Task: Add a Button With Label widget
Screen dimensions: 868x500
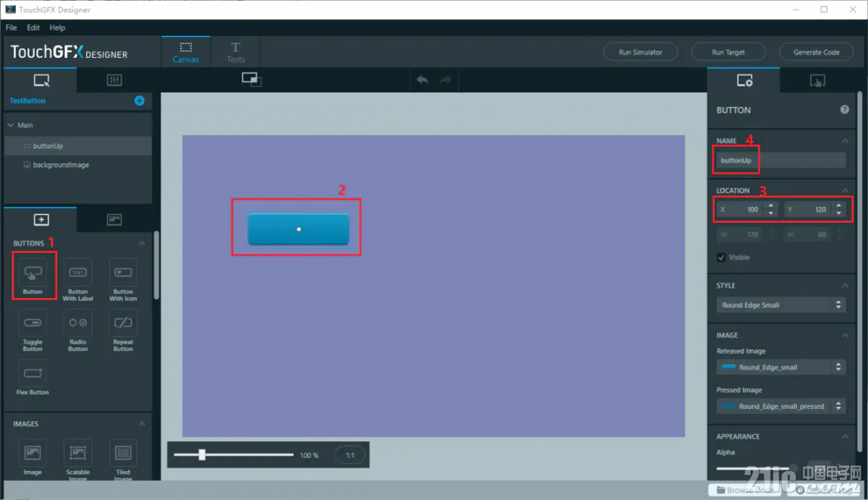Action: (77, 280)
